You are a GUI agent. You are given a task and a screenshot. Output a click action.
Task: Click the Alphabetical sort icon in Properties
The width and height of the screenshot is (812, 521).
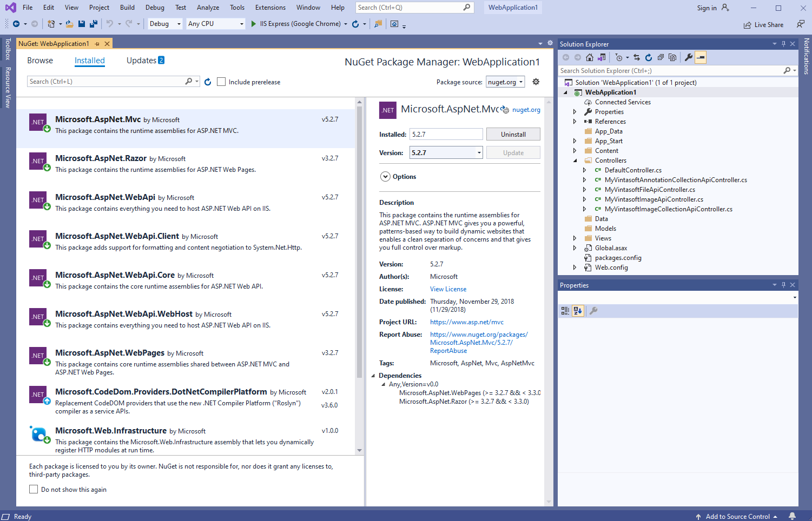[578, 311]
